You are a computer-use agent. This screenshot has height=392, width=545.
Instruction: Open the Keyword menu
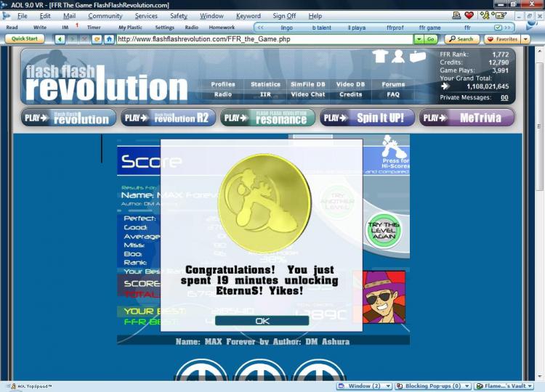249,16
